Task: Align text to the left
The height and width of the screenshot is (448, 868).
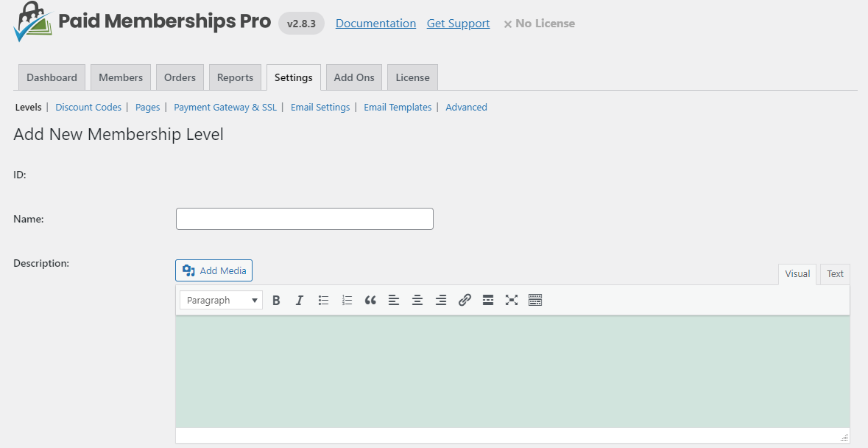Action: tap(394, 300)
